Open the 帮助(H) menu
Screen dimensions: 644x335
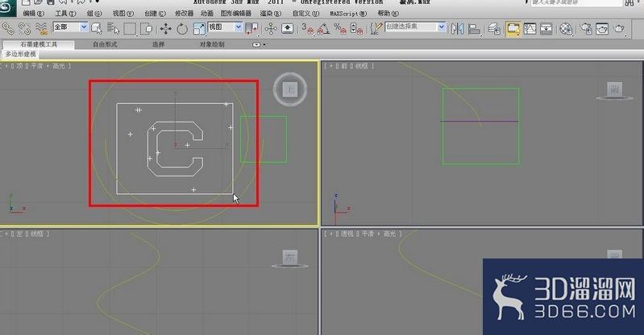click(x=388, y=14)
